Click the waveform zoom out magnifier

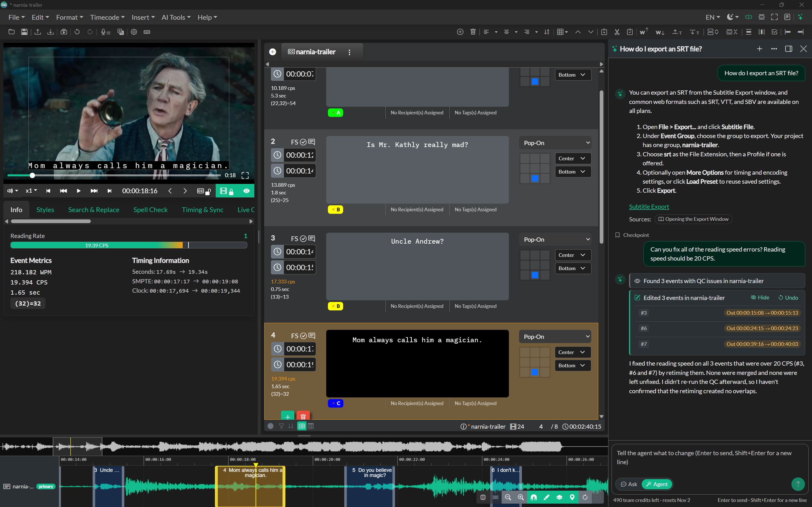[x=508, y=497]
